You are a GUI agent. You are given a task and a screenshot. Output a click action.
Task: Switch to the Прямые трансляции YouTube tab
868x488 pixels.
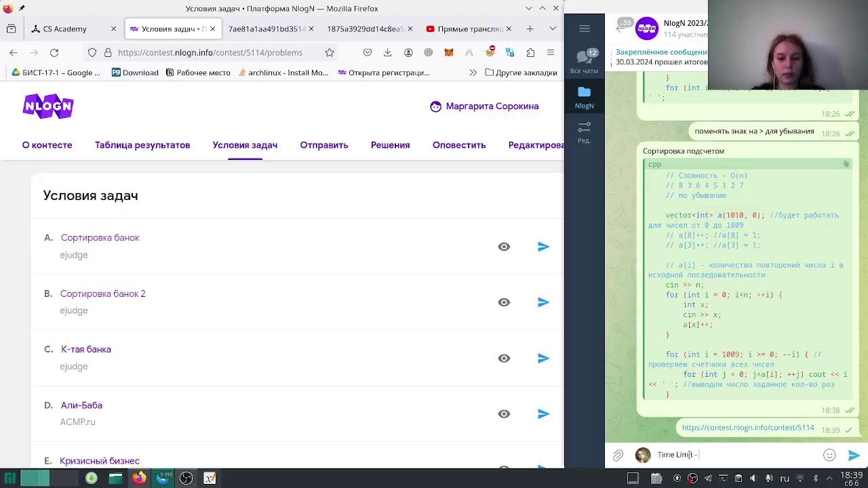pos(471,28)
